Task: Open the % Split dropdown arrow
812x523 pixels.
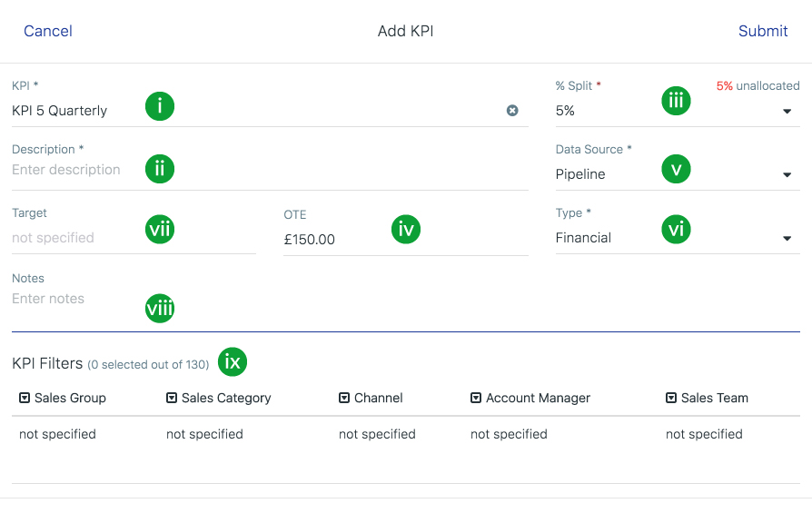Action: coord(787,112)
